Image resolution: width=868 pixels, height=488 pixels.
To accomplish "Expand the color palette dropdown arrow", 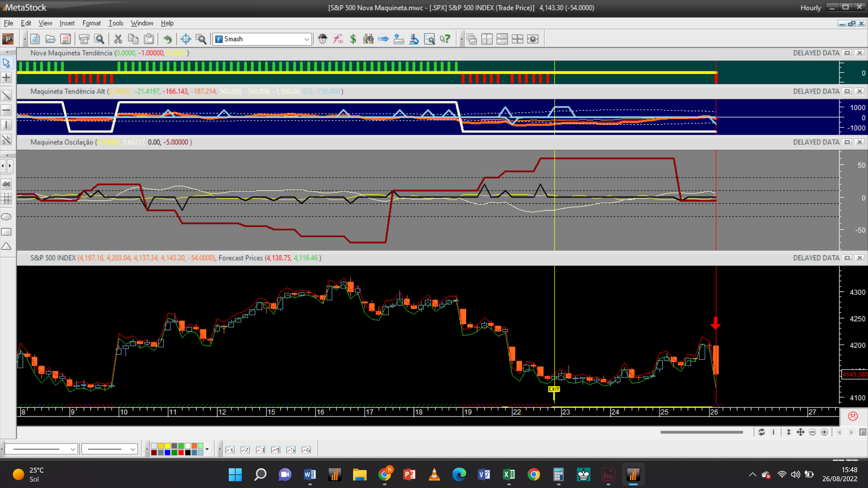I will point(207,449).
